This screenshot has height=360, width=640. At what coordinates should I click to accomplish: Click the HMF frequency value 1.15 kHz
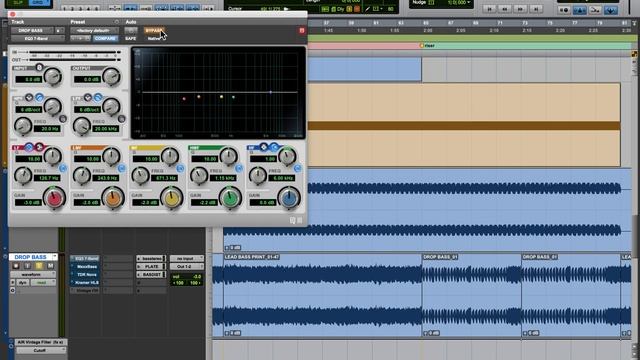click(x=223, y=178)
